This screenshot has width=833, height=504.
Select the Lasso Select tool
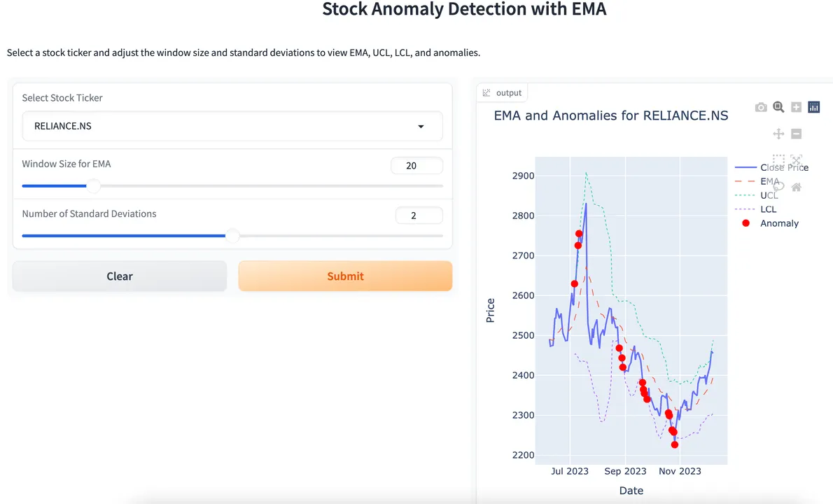(778, 186)
